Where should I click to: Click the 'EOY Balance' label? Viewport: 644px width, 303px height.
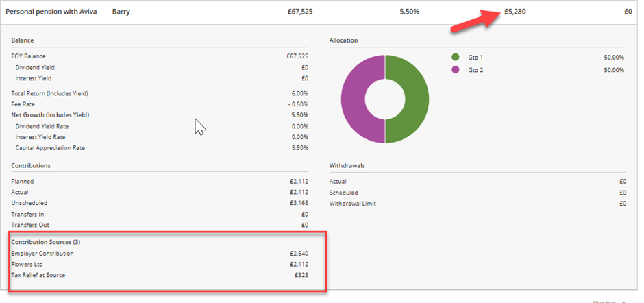tap(28, 56)
